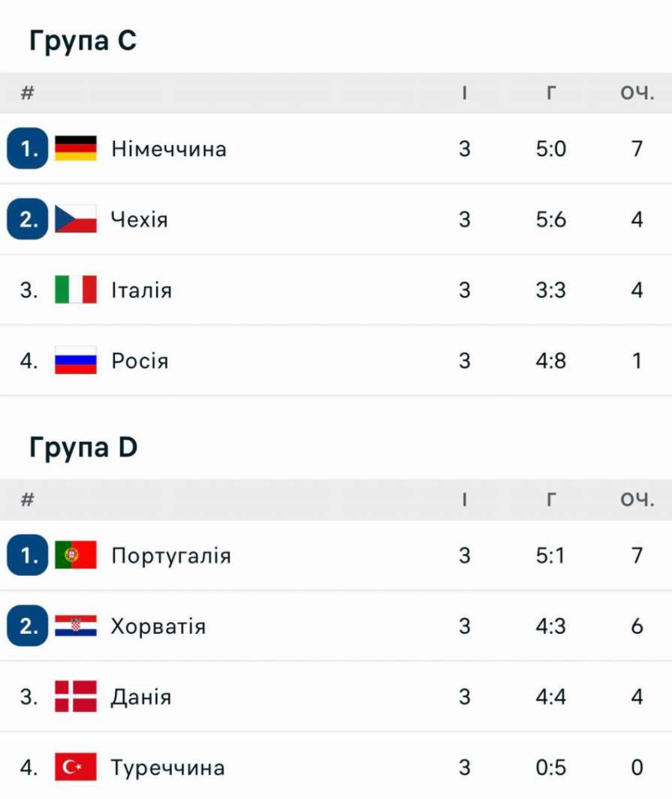
Task: Click Italy's goal score 3:3
Action: tap(551, 290)
